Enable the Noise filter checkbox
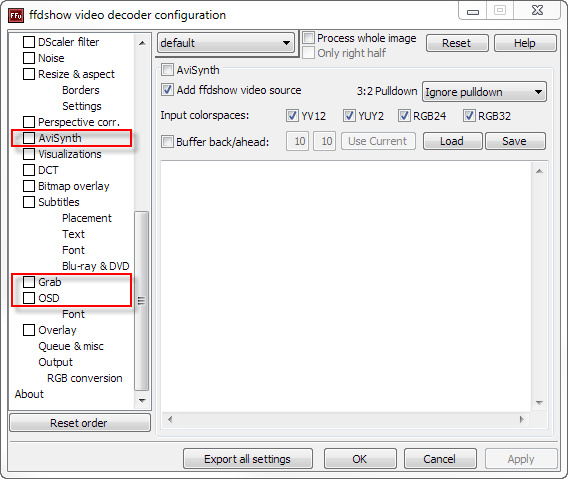This screenshot has height=479, width=568. pyautogui.click(x=29, y=58)
